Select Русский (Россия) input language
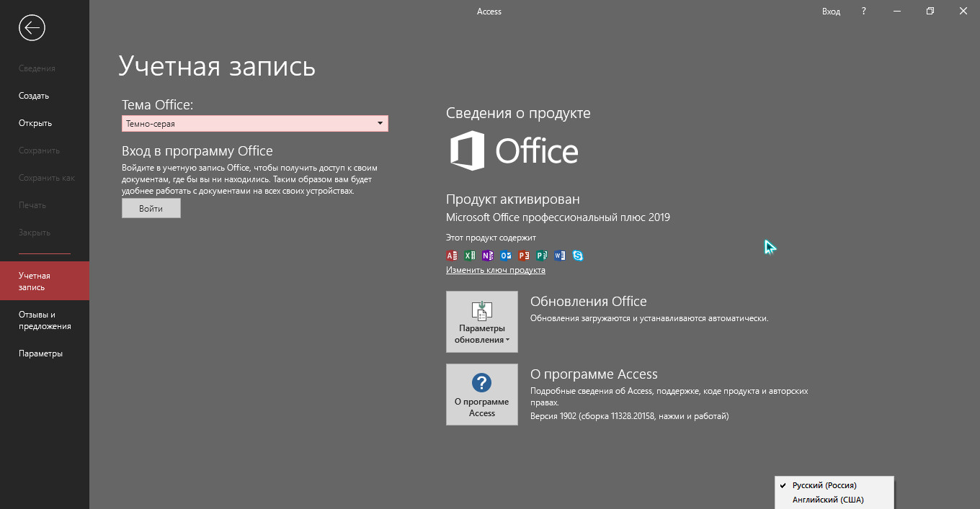 coord(824,485)
